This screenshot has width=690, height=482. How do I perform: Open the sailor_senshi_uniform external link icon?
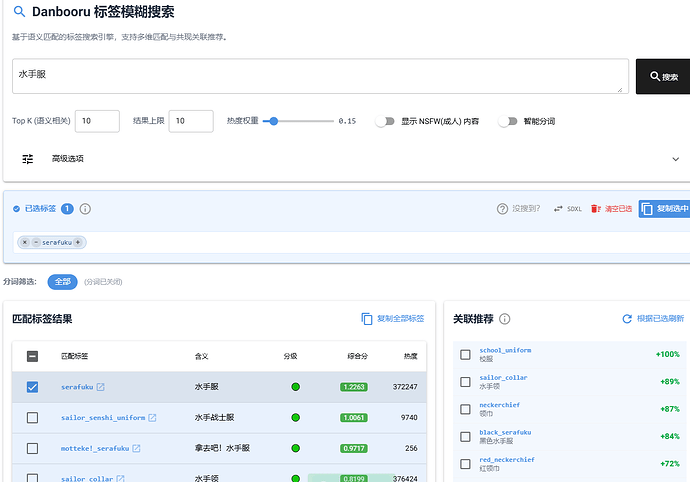coord(152,418)
